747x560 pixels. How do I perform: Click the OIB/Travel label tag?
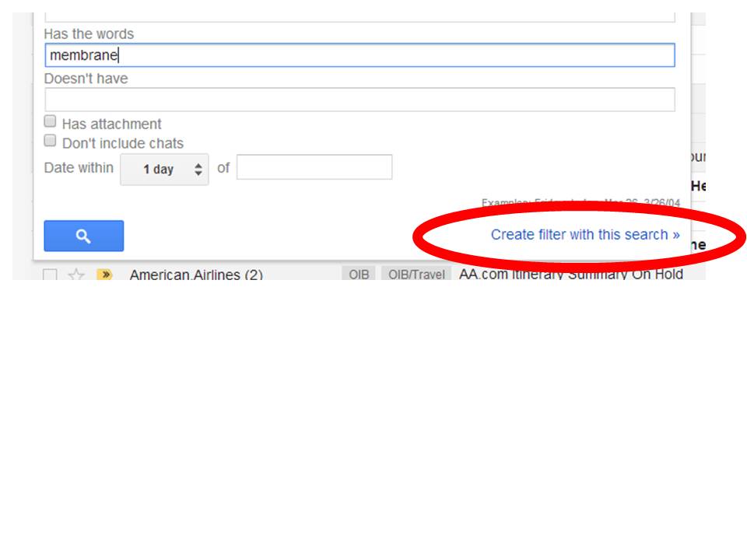(416, 275)
